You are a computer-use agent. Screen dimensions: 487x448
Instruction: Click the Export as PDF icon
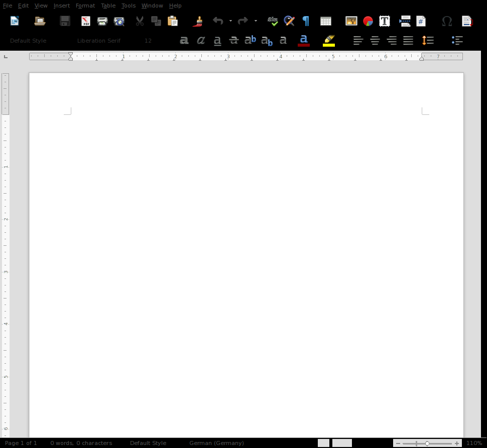[x=86, y=21]
